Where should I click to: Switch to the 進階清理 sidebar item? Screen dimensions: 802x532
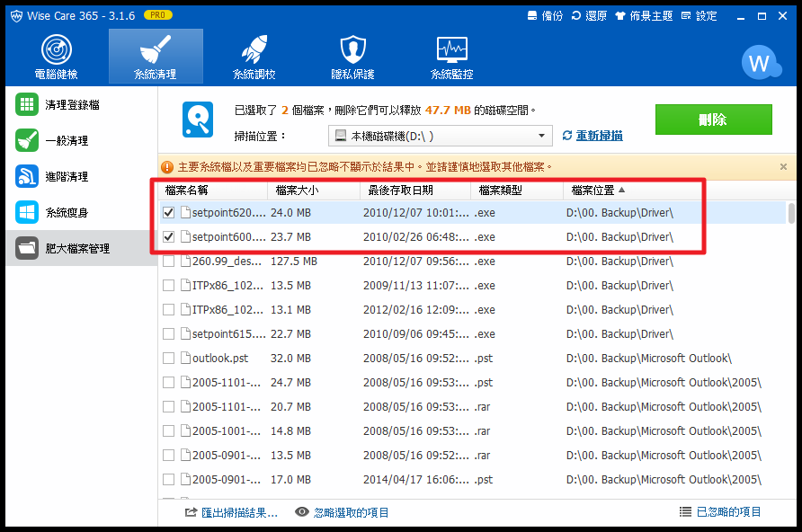pos(66,176)
